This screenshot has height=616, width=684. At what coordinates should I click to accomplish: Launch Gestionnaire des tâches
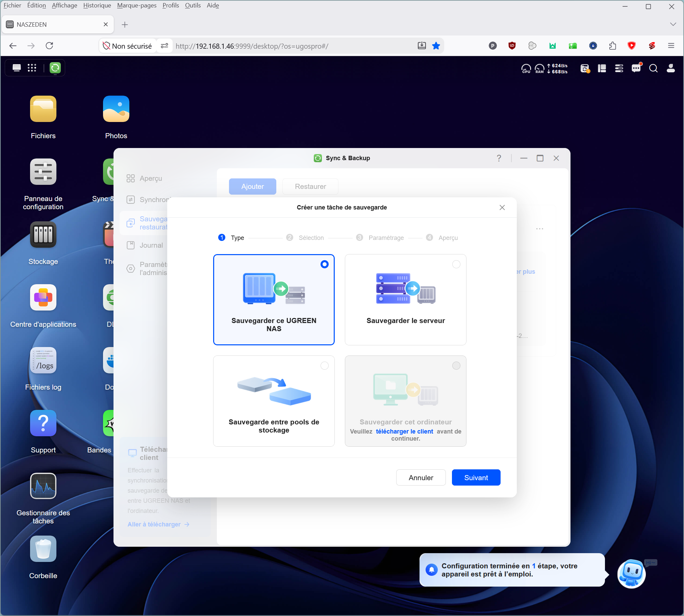tap(43, 486)
